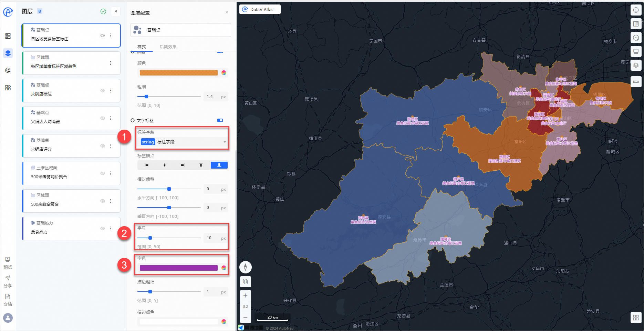
Task: Show the 火锅店评分 layer
Action: tap(103, 146)
